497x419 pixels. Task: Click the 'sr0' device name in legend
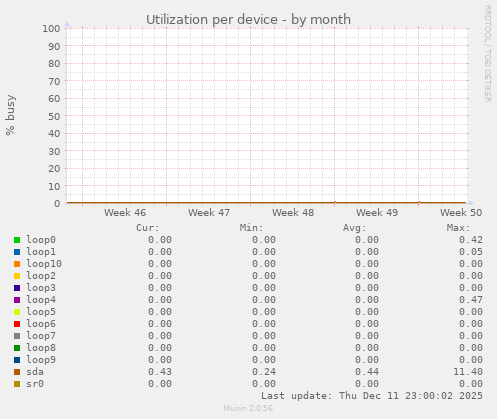35,384
